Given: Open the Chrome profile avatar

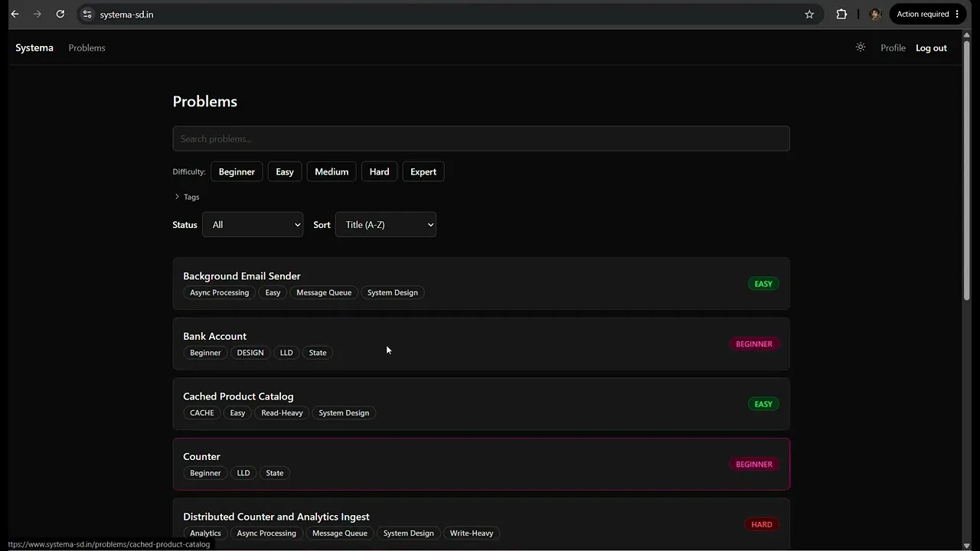Looking at the screenshot, I should click(875, 14).
